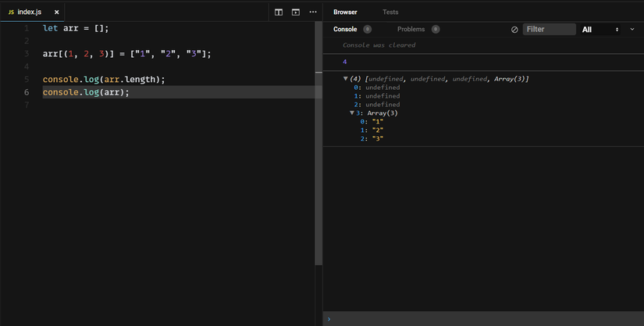This screenshot has height=326, width=644.
Task: Open the three-dots more options menu
Action: 313,13
